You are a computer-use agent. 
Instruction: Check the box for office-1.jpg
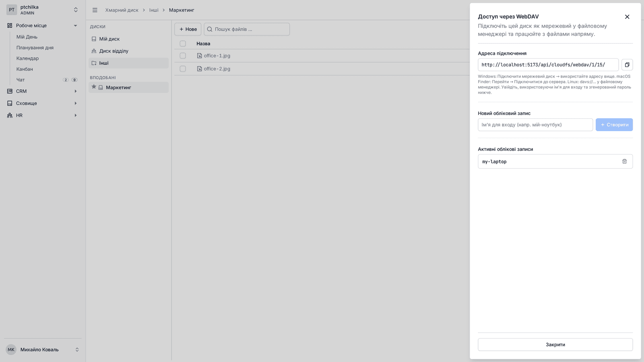point(183,56)
